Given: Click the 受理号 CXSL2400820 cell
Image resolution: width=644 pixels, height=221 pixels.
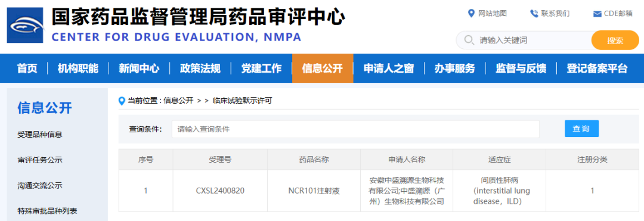Looking at the screenshot, I should [220, 191].
